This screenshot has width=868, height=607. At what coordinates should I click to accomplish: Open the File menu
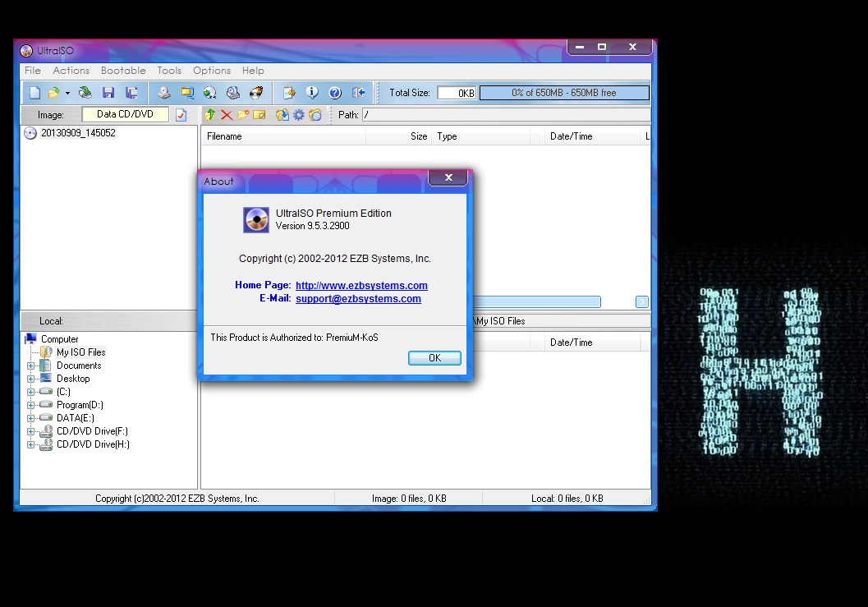(x=33, y=71)
